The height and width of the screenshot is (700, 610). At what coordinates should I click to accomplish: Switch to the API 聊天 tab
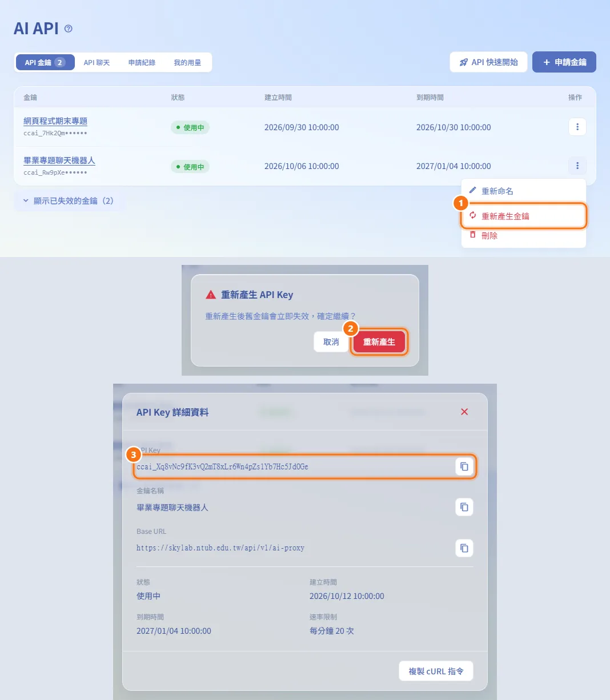click(x=97, y=62)
